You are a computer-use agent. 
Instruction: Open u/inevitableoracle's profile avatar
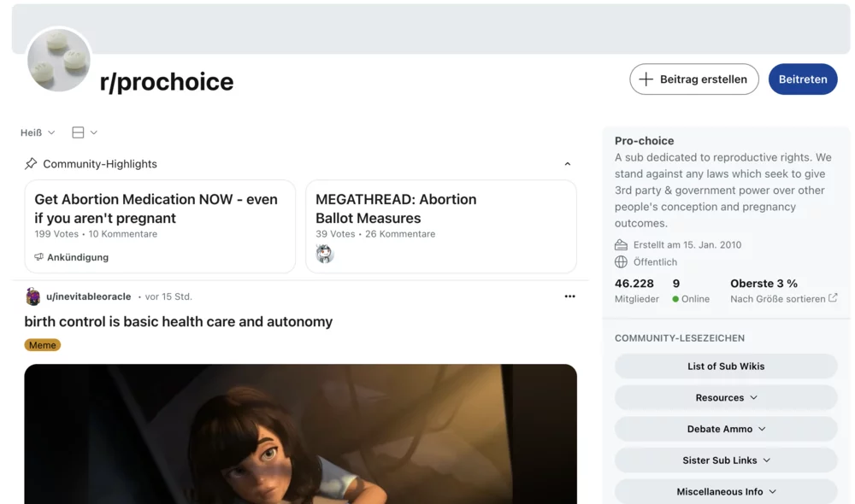[x=32, y=296]
